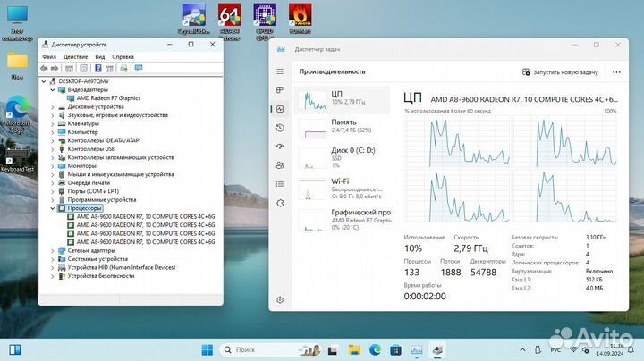Click РУС language indicator in tray
644x361 pixels.
(x=555, y=350)
